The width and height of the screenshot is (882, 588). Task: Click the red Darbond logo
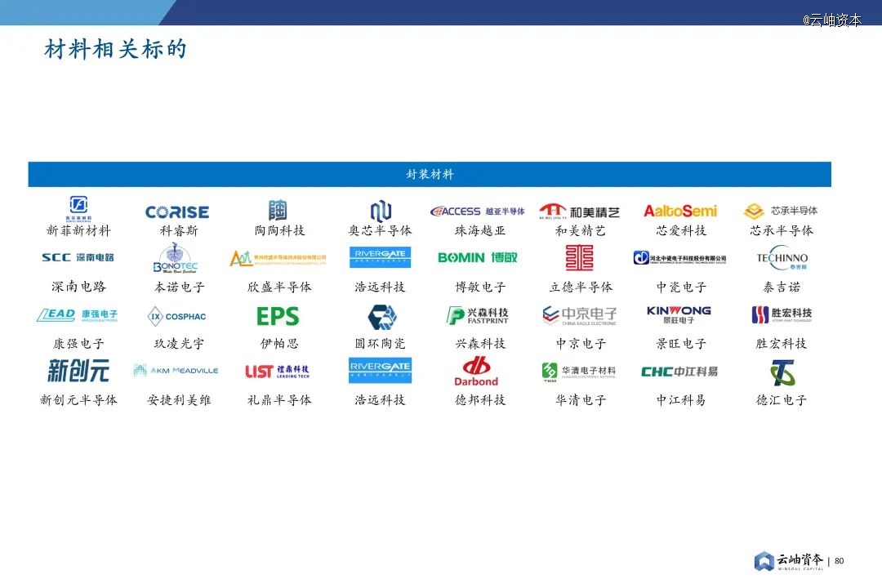pos(476,372)
